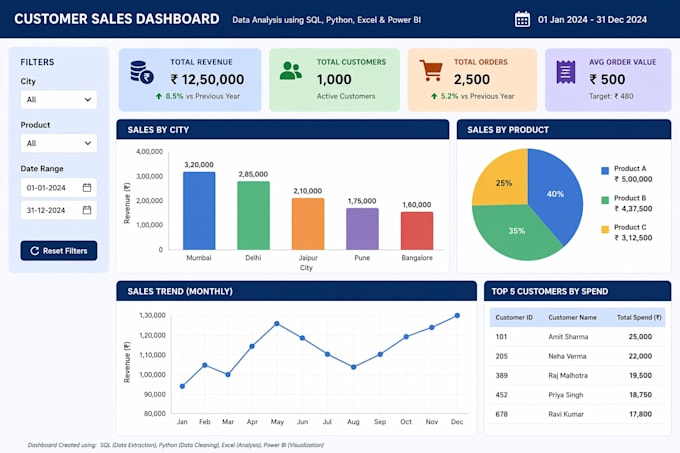Expand the Product filter dropdown
The width and height of the screenshot is (680, 453).
[59, 143]
